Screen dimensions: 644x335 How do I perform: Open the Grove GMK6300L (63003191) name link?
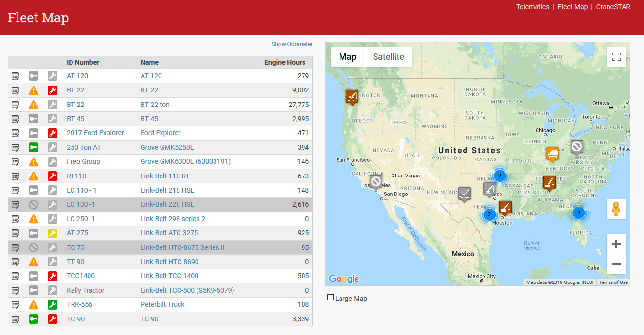(185, 161)
